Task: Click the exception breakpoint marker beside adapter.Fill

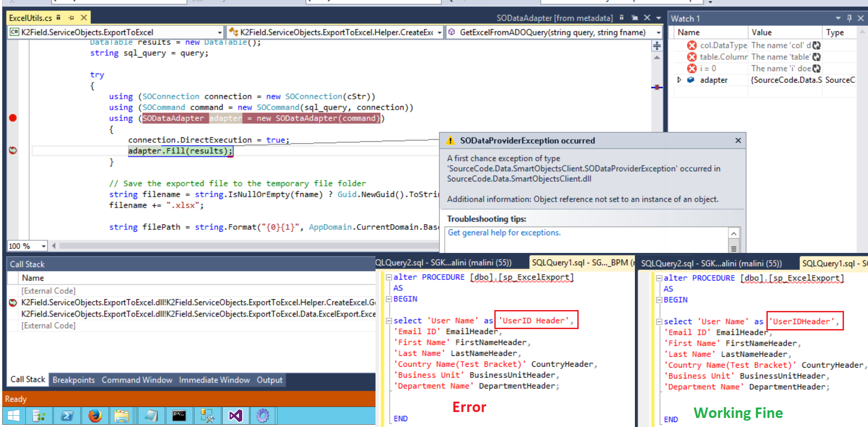Action: point(13,150)
